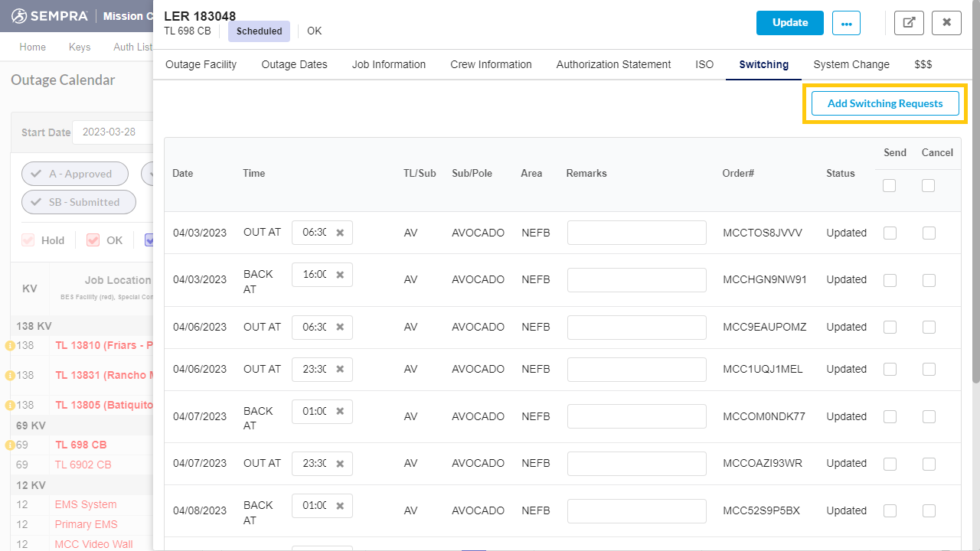Click the Update button

[x=789, y=23]
